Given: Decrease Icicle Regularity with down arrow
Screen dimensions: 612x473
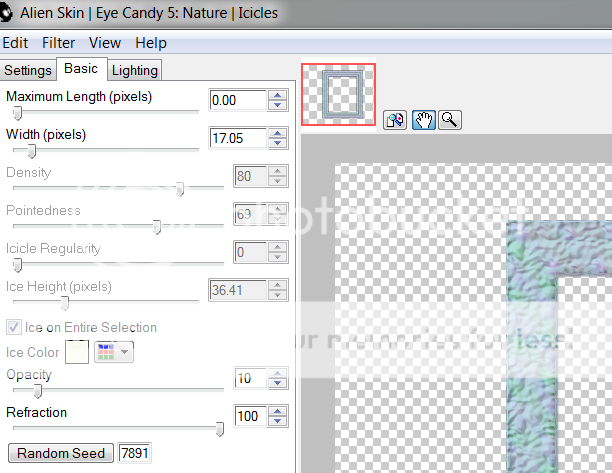Looking at the screenshot, I should [278, 257].
